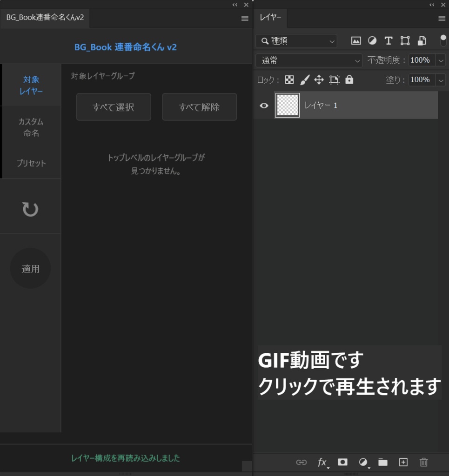
Task: Switch to the 対象レイヤー sidebar tab
Action: (31, 86)
